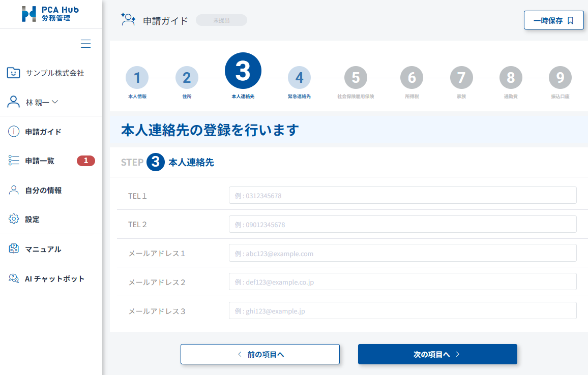Screen dimensions: 588x375
Task: Go back via 前の項目へ button
Action: pos(260,354)
